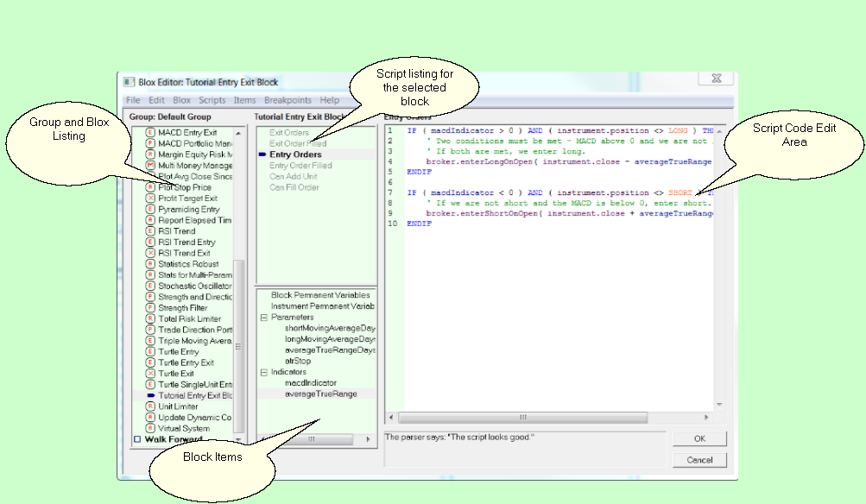Select the macdIndicator item
Viewport: 866px width, 504px height.
310,382
